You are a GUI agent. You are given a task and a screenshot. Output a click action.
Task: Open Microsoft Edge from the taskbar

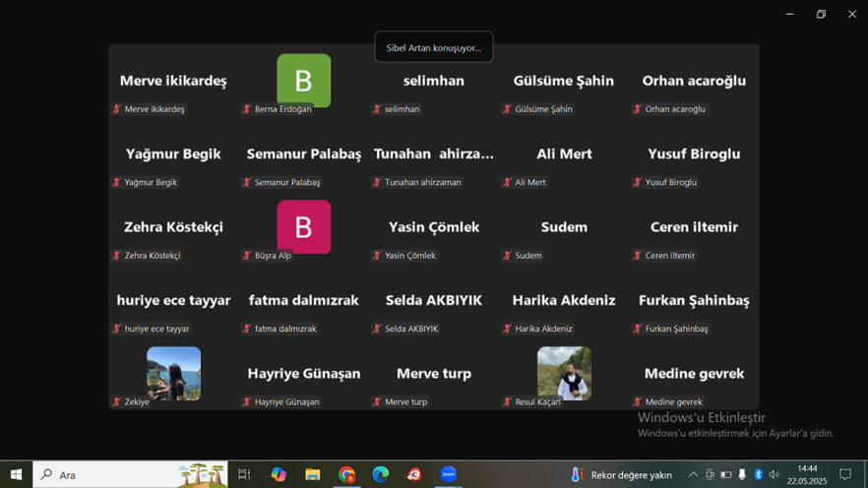coord(381,475)
